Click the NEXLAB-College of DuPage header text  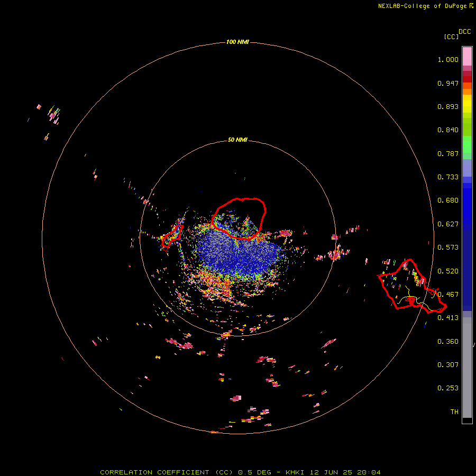click(x=425, y=6)
